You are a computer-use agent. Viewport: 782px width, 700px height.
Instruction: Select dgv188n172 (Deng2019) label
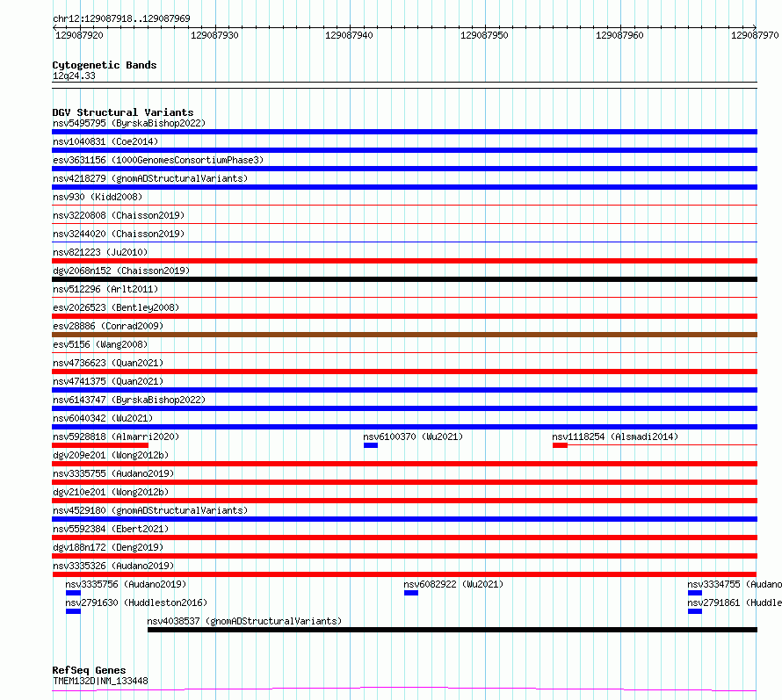[x=108, y=547]
